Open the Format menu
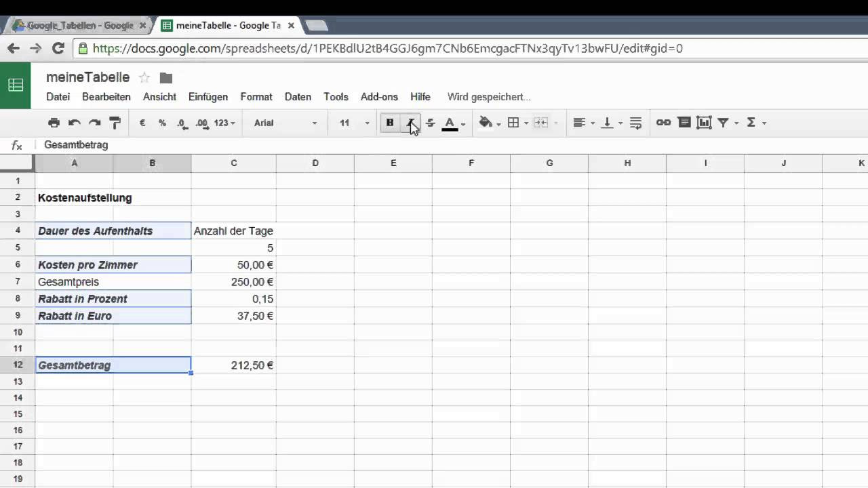868x488 pixels. [256, 97]
